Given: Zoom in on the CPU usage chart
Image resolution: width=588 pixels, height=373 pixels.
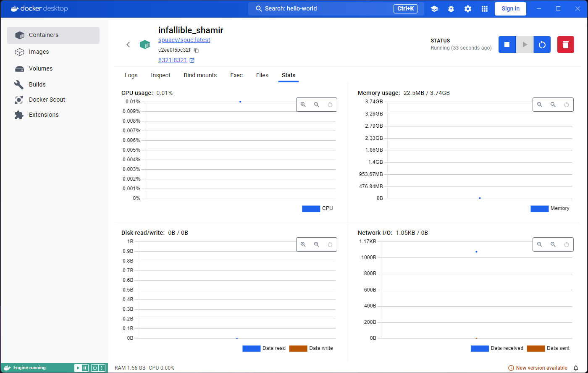Looking at the screenshot, I should pos(303,105).
